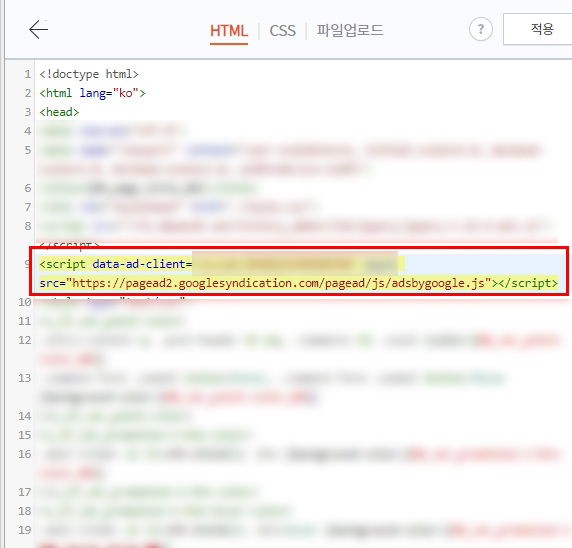
Task: Select line number 1 in the gutter
Action: [x=28, y=74]
